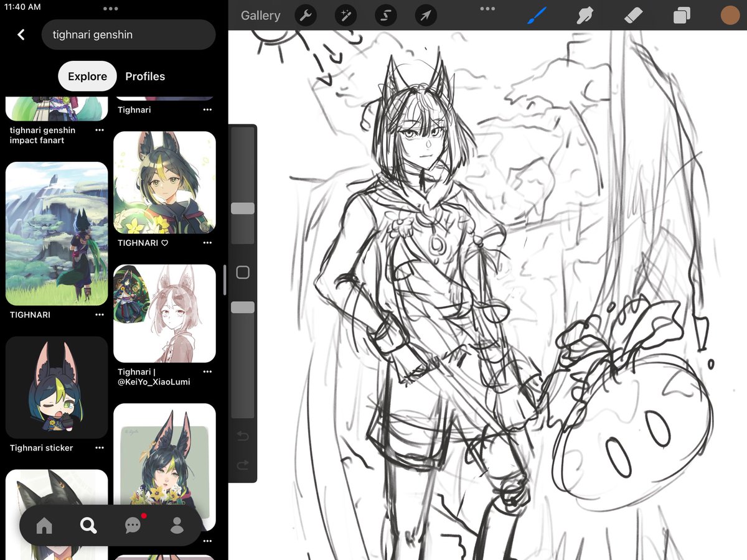
Task: Open the Tighnari with yellow flowers pin
Action: [x=165, y=467]
